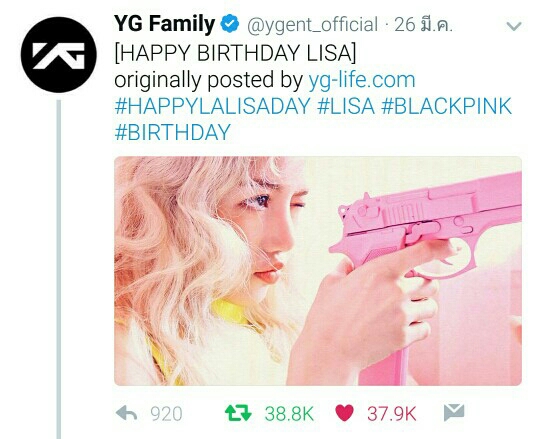Viewport: 540px width, 439px height.
Task: Open the #BLACKPINK hashtag
Action: click(x=446, y=106)
